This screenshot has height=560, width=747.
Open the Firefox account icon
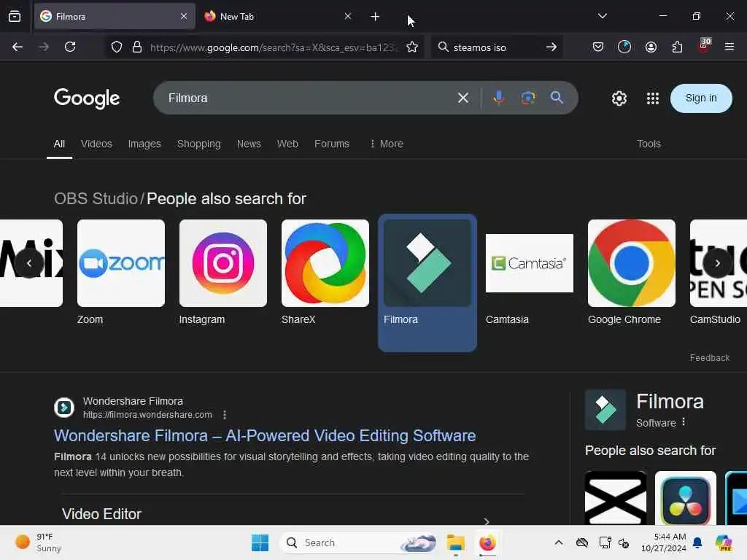[x=651, y=47]
